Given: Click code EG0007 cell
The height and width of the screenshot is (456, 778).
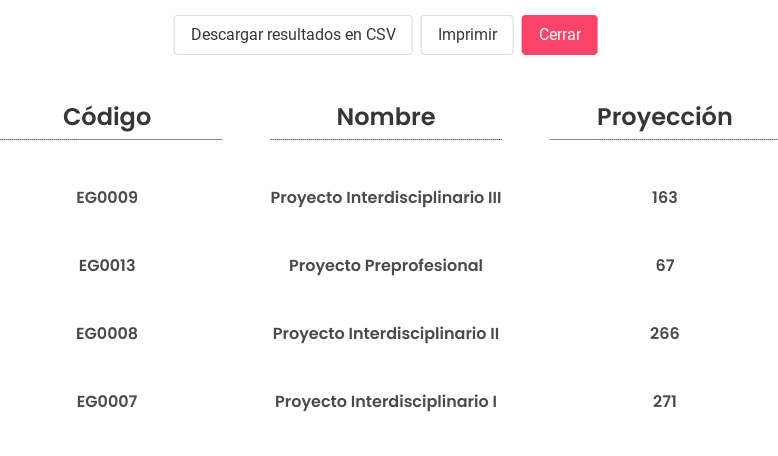Looking at the screenshot, I should 107,401.
